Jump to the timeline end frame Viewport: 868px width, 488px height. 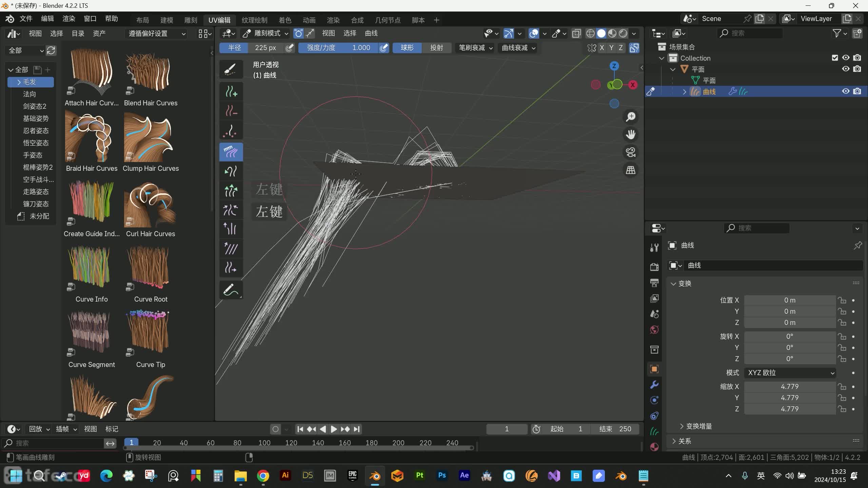click(x=357, y=429)
